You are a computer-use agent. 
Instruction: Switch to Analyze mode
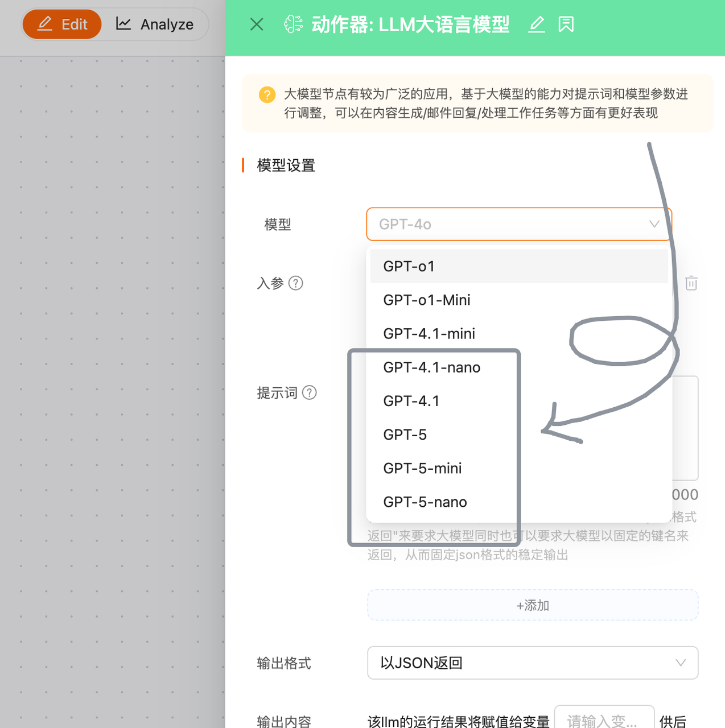coord(155,24)
